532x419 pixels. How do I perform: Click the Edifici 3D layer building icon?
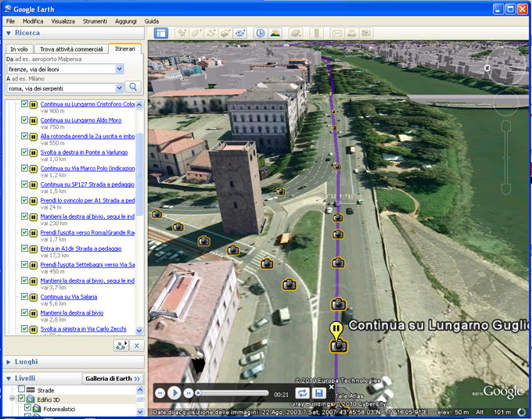coord(31,399)
